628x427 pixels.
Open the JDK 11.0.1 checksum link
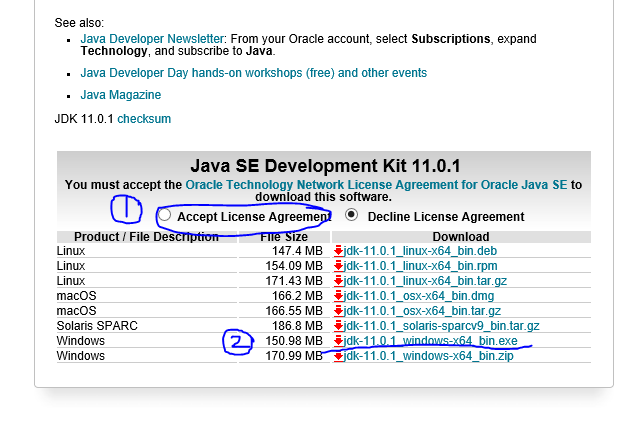[144, 119]
